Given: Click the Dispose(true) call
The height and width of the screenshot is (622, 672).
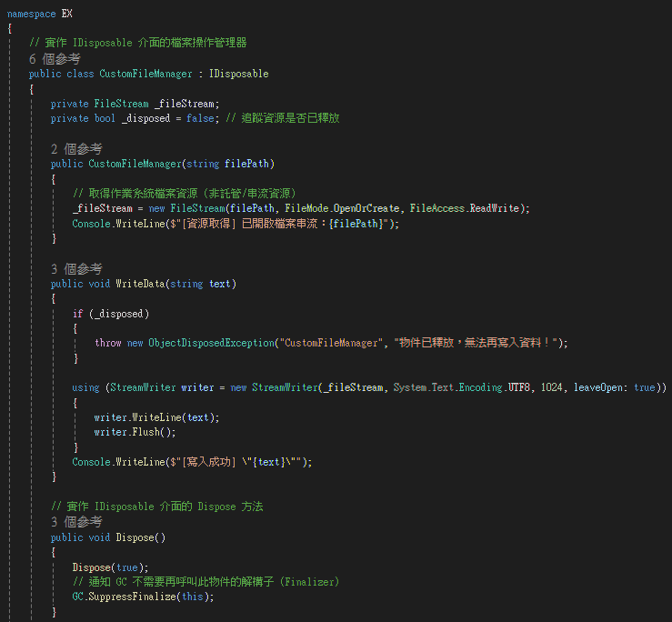Looking at the screenshot, I should point(111,567).
